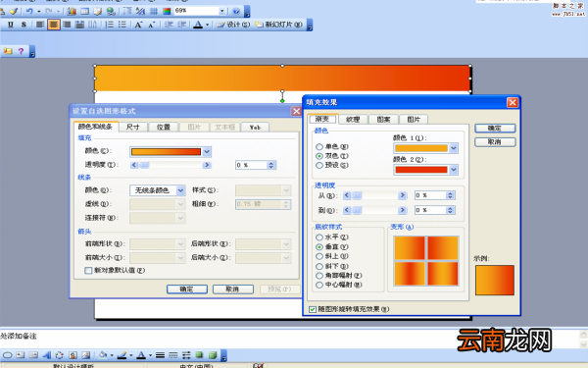Select the 单色 (one color) radio button
Viewport: 588px width, 368px height.
[319, 147]
